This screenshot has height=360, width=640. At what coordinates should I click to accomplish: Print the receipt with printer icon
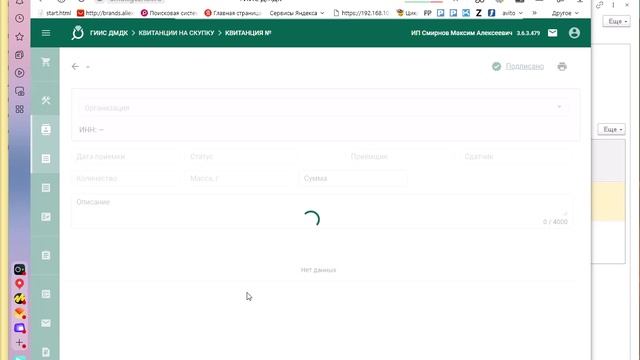[562, 67]
